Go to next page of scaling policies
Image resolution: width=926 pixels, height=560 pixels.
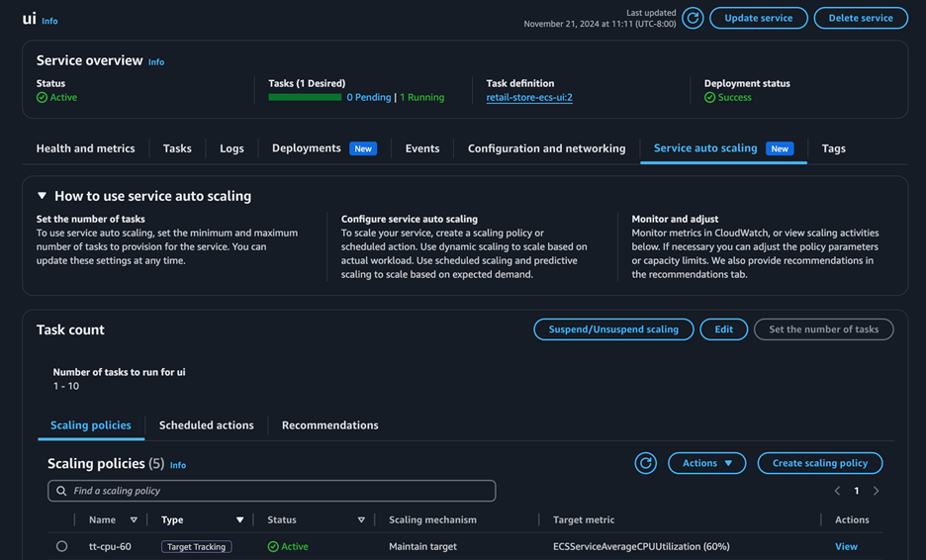click(x=877, y=491)
